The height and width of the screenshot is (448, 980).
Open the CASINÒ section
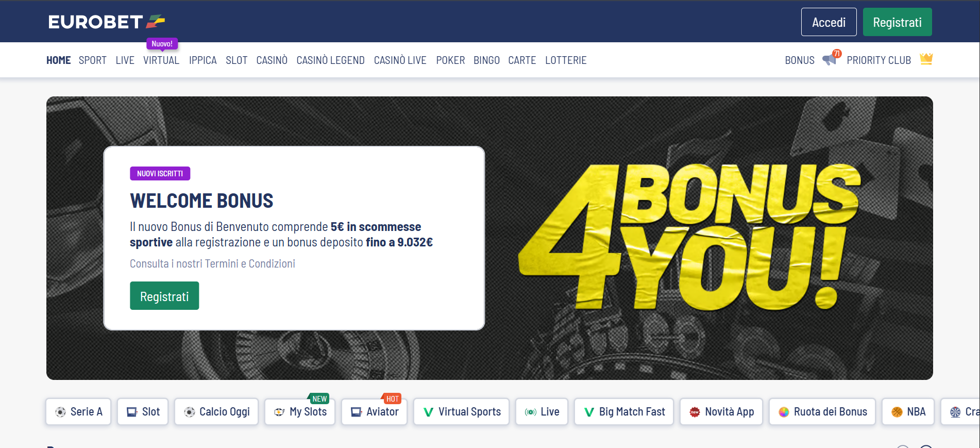(272, 60)
